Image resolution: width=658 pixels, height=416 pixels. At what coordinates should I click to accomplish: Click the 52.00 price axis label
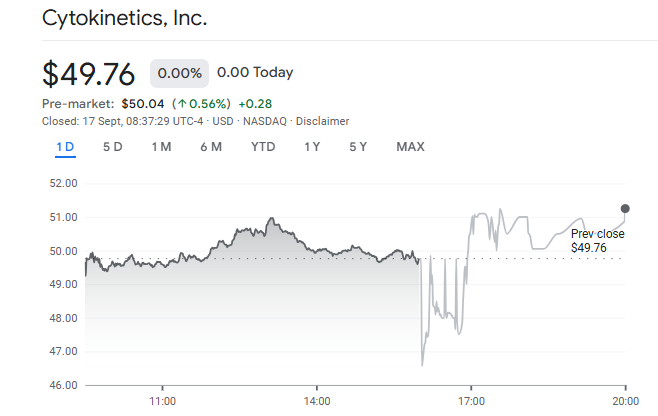64,183
